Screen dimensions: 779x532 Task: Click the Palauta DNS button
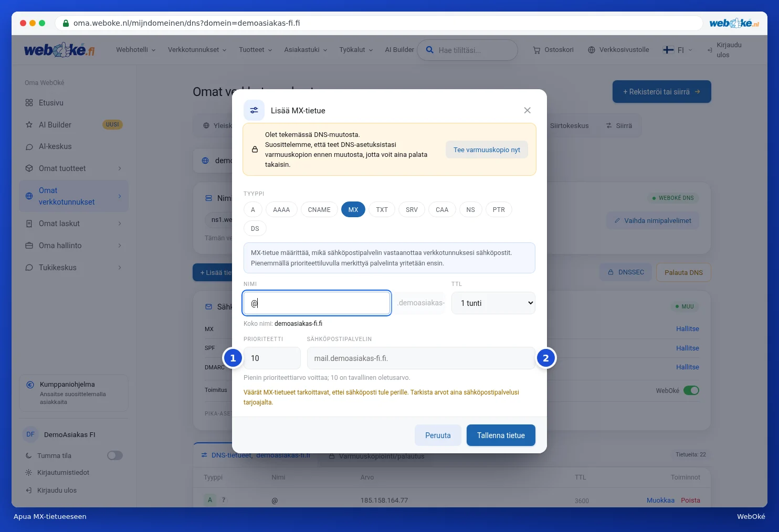click(683, 272)
